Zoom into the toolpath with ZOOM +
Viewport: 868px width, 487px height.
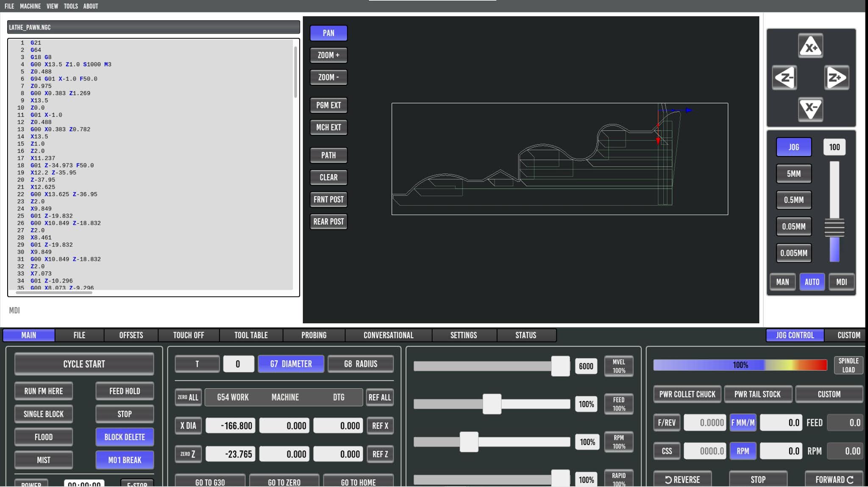328,55
